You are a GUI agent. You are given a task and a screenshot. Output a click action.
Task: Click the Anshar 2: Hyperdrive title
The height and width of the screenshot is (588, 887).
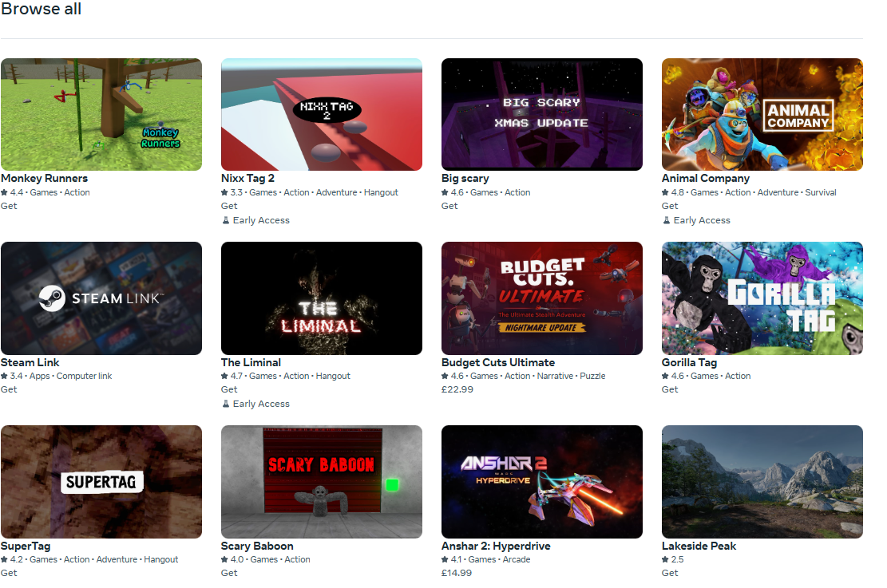(x=496, y=547)
